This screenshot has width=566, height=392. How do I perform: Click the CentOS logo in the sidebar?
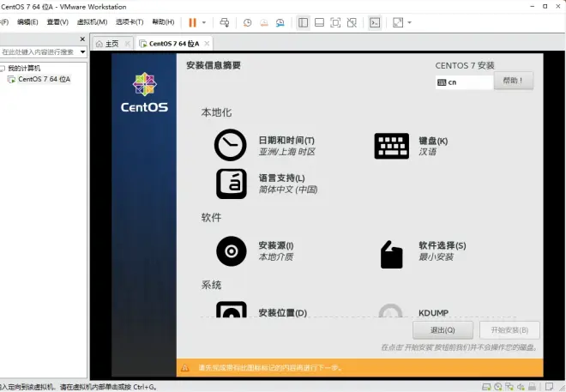click(144, 92)
